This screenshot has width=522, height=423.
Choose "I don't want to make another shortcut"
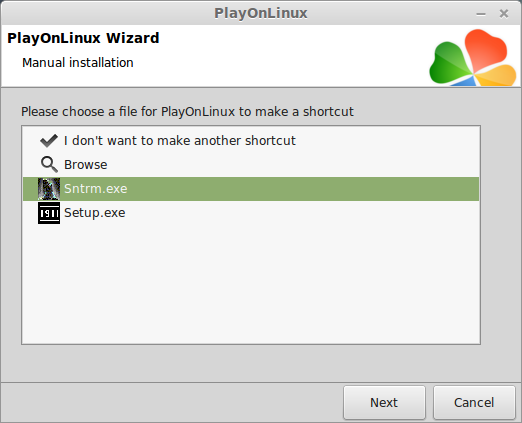point(180,141)
